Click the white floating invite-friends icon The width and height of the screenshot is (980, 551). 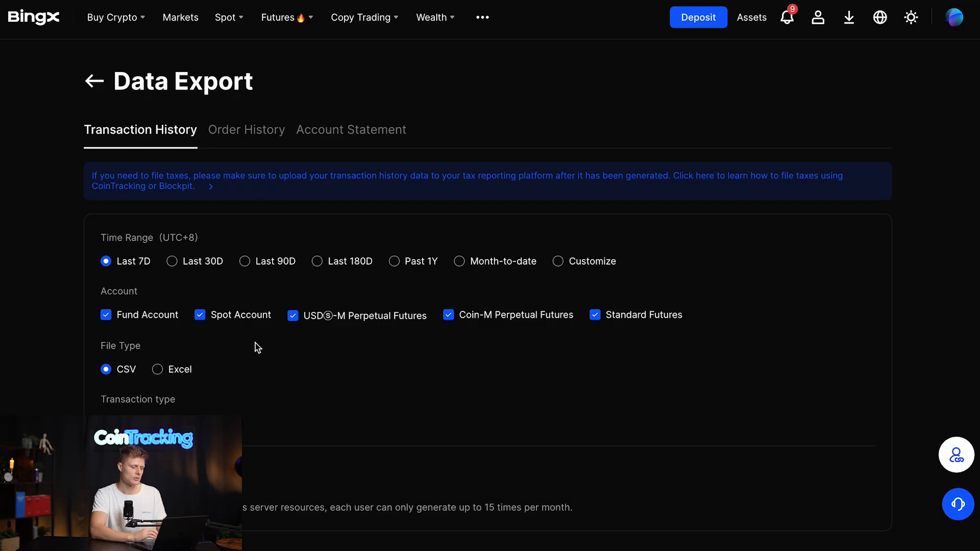(956, 455)
